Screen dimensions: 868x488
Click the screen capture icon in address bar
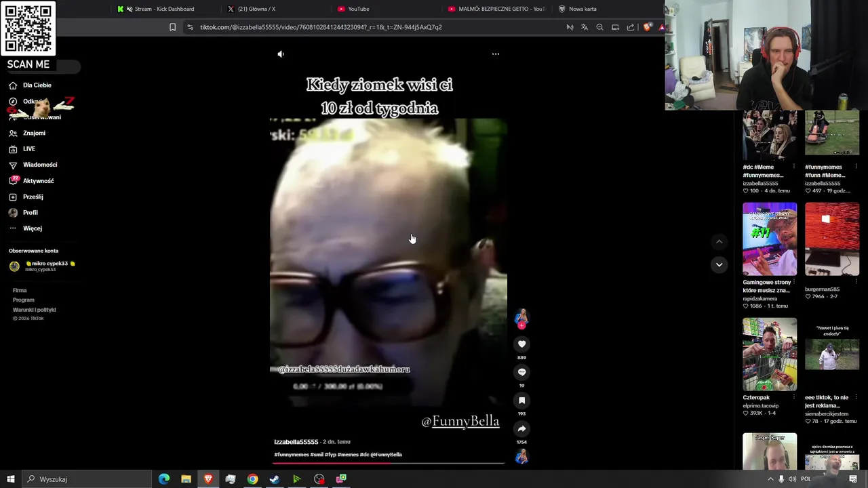[x=615, y=27]
